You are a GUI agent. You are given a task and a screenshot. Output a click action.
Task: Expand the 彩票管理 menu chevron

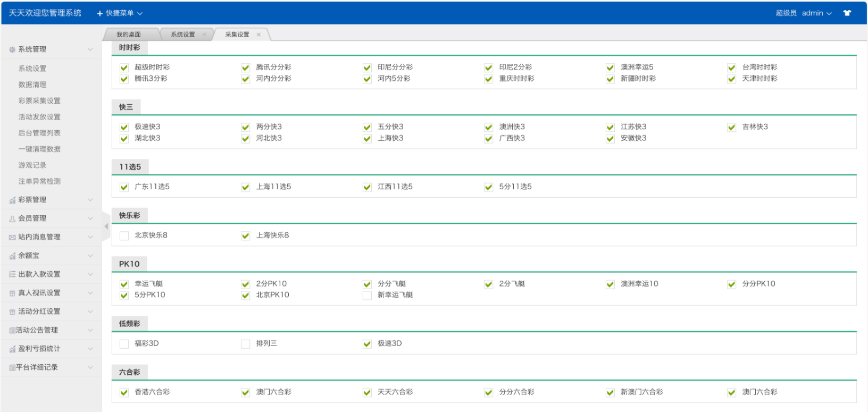(90, 200)
